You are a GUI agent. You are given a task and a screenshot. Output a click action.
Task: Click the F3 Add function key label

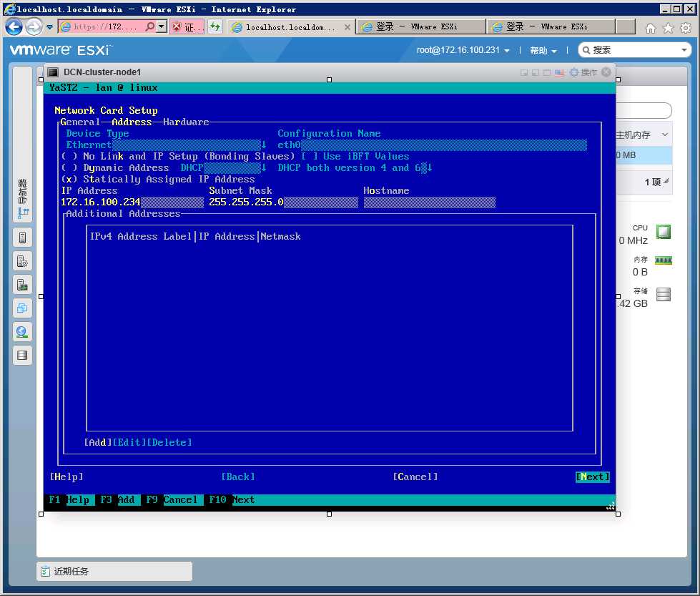point(117,500)
